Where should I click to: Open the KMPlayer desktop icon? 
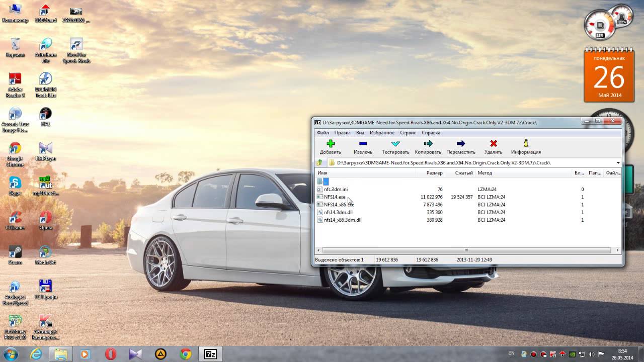pyautogui.click(x=46, y=151)
